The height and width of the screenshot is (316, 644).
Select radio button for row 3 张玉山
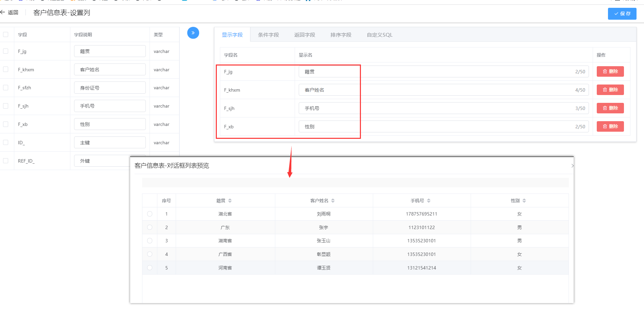(x=150, y=241)
